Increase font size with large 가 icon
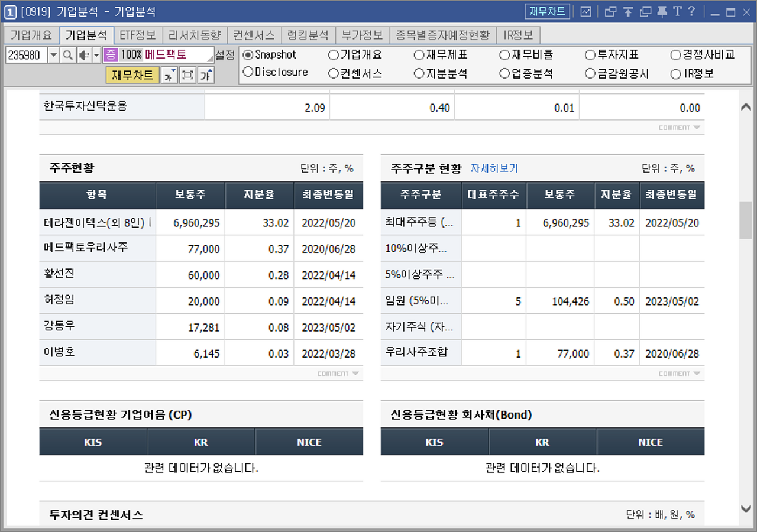757x532 pixels. coord(206,75)
